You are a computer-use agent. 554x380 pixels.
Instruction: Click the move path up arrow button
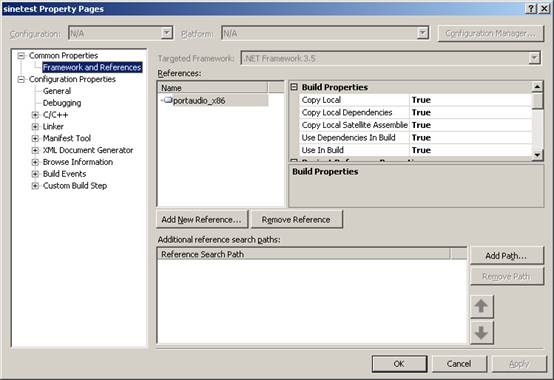point(482,306)
